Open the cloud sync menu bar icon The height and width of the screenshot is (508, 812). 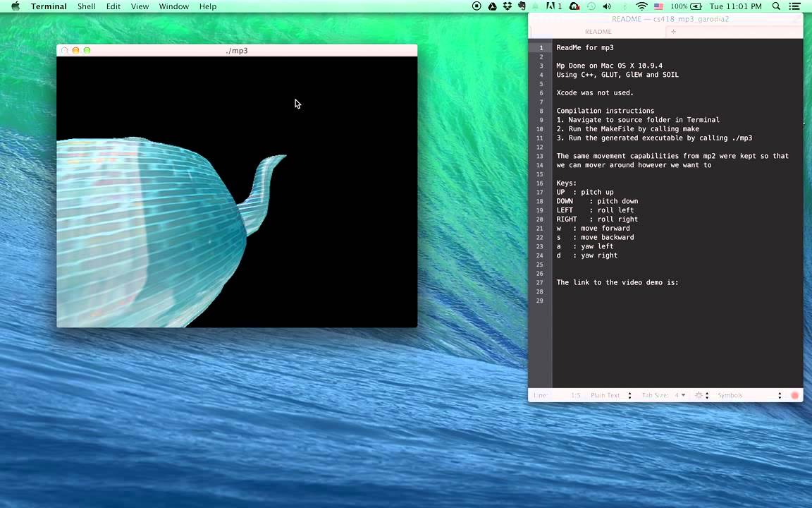point(574,6)
